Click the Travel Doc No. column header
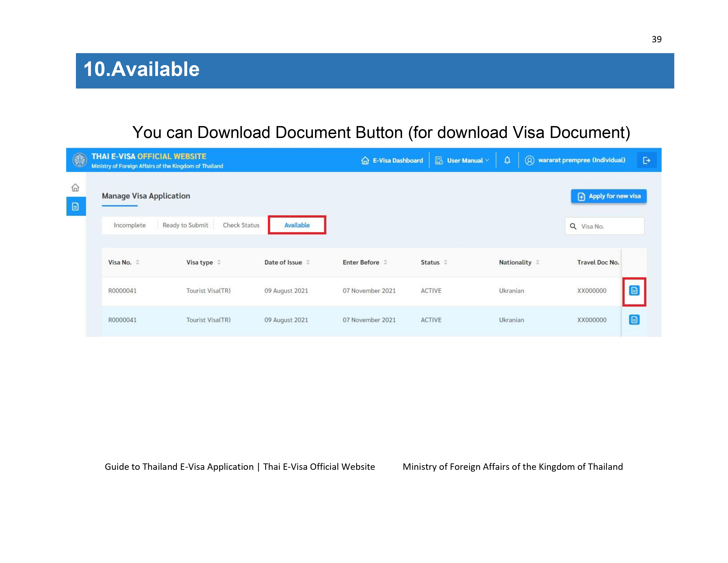 tap(598, 262)
